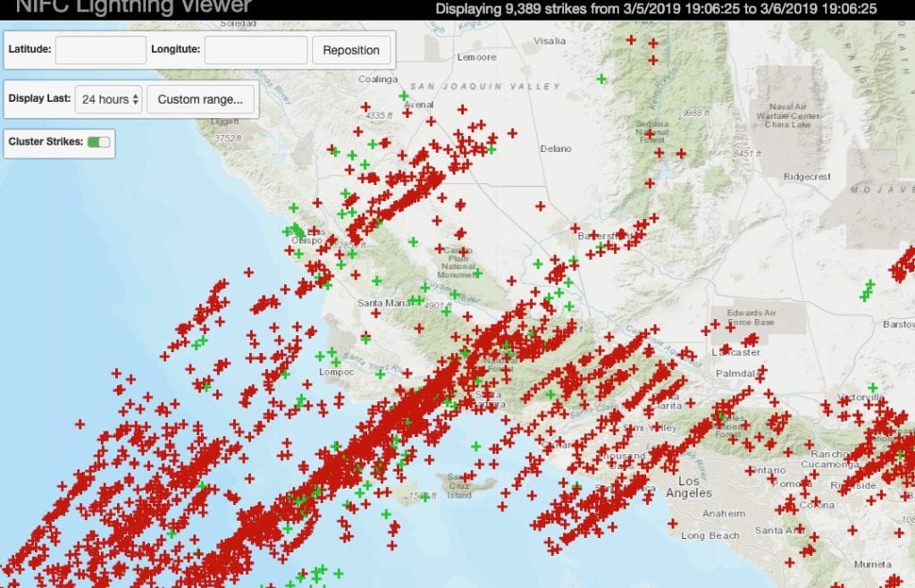Select the Santa Maria map label
The height and width of the screenshot is (588, 915).
pos(382,304)
